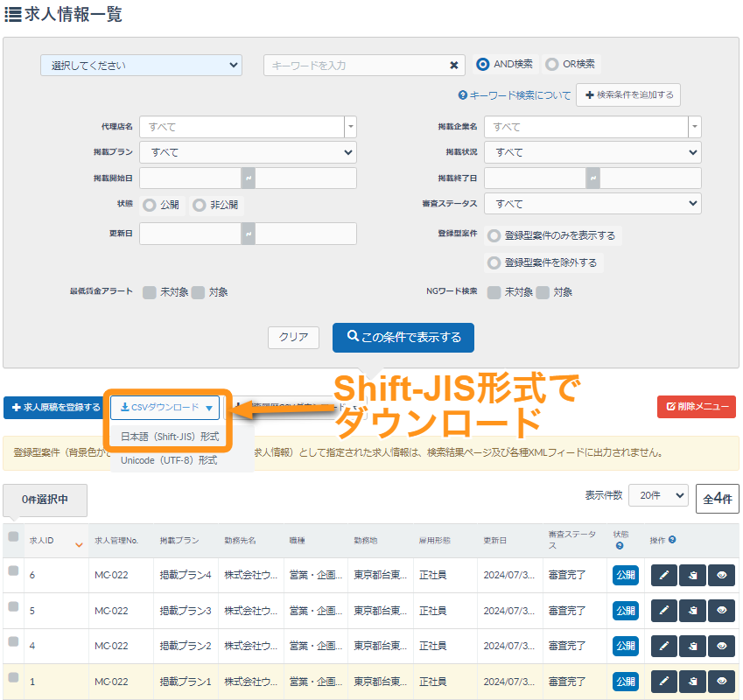The image size is (743, 700).
Task: Check the row checkbox for job ID 4
Action: (x=13, y=641)
